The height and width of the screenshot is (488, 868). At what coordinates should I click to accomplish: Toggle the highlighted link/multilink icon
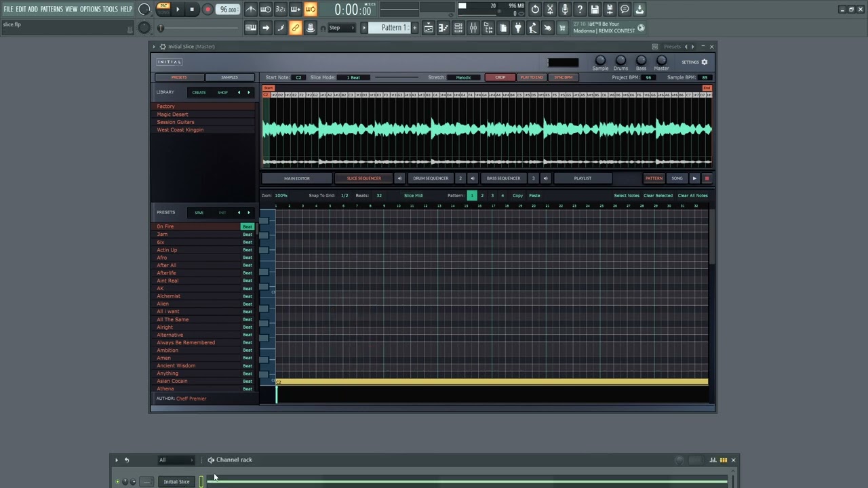[x=296, y=28]
